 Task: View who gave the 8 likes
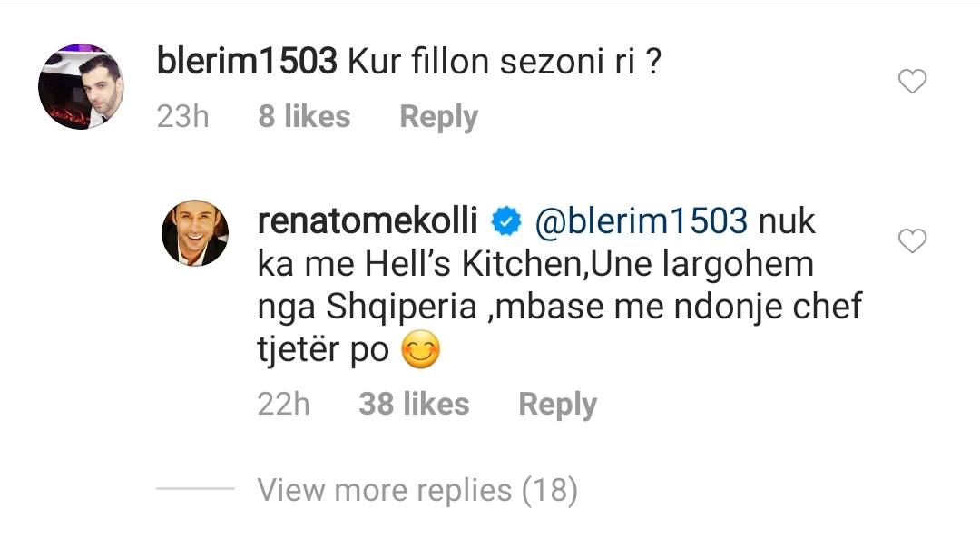(304, 116)
